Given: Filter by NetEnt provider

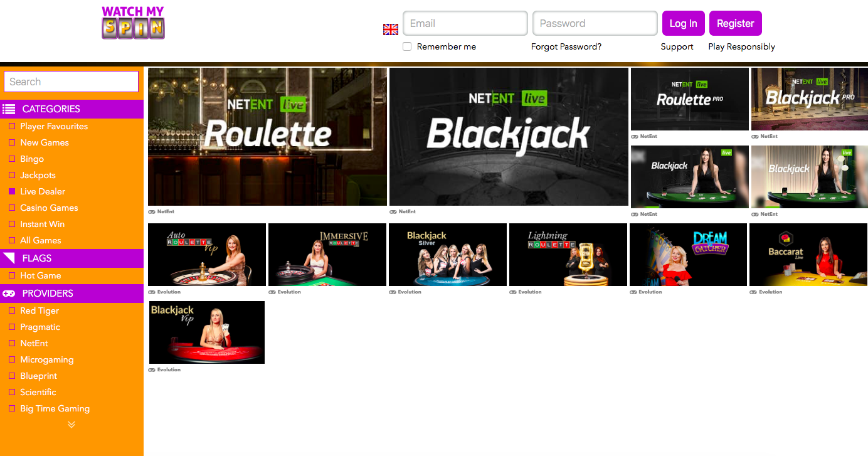Looking at the screenshot, I should (12, 343).
